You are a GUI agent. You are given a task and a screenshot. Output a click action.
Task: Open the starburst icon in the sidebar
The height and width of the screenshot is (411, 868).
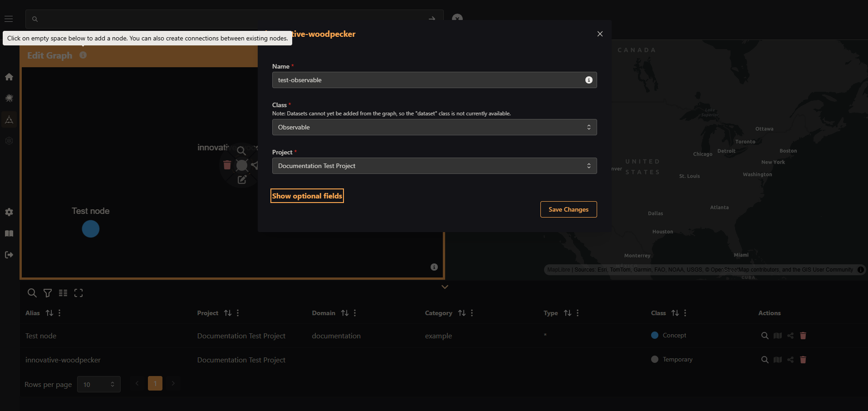click(9, 98)
